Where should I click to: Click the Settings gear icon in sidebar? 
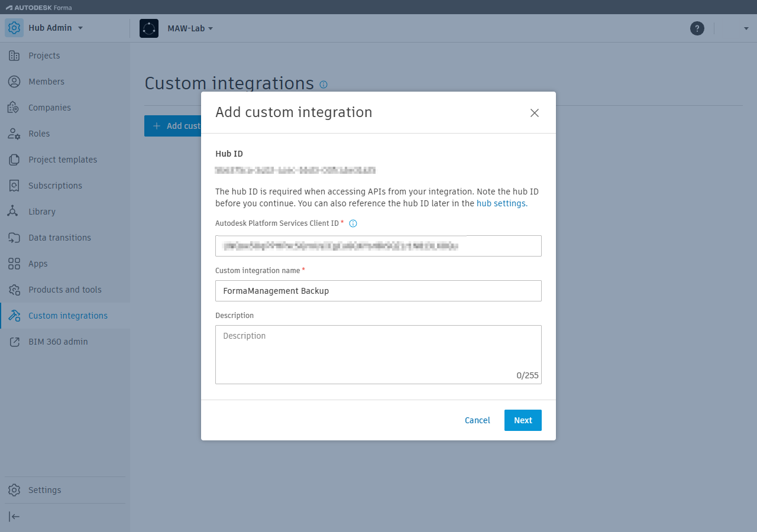(x=14, y=490)
